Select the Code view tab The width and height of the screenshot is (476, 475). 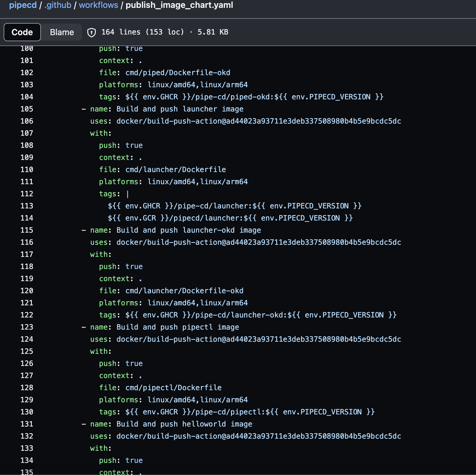[x=22, y=32]
